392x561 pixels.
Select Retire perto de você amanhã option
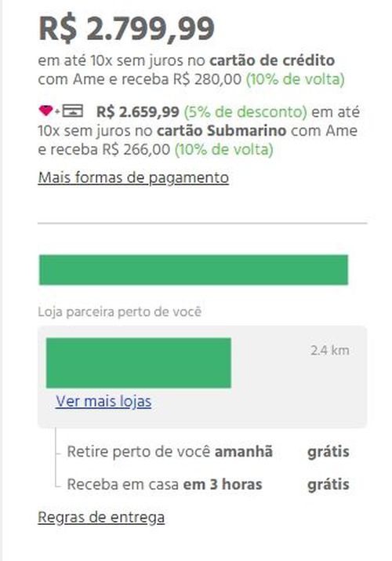tap(169, 451)
